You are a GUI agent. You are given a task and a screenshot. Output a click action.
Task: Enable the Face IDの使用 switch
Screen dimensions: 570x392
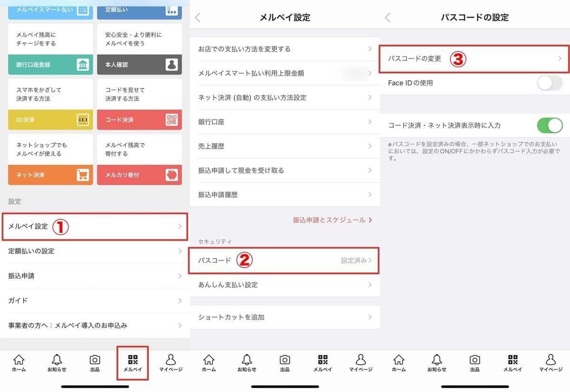[550, 83]
